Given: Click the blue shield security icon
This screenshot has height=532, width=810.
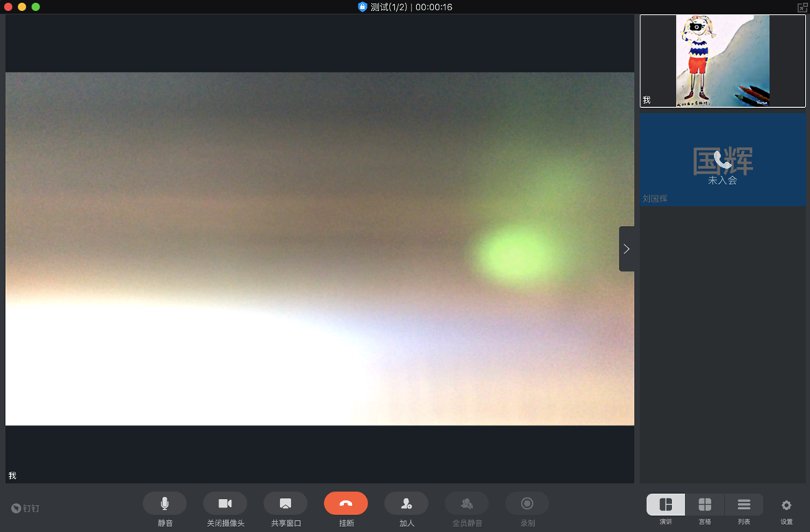Looking at the screenshot, I should (362, 7).
